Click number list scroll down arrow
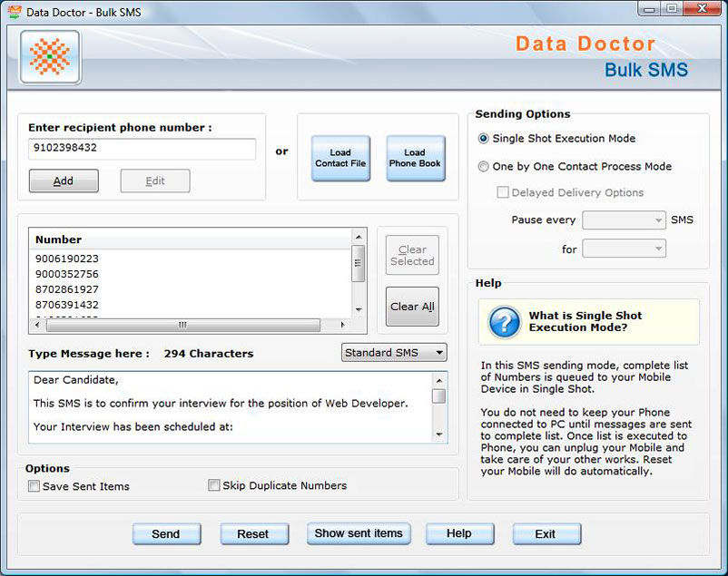Screen dimensions: 728x576 (x=359, y=309)
